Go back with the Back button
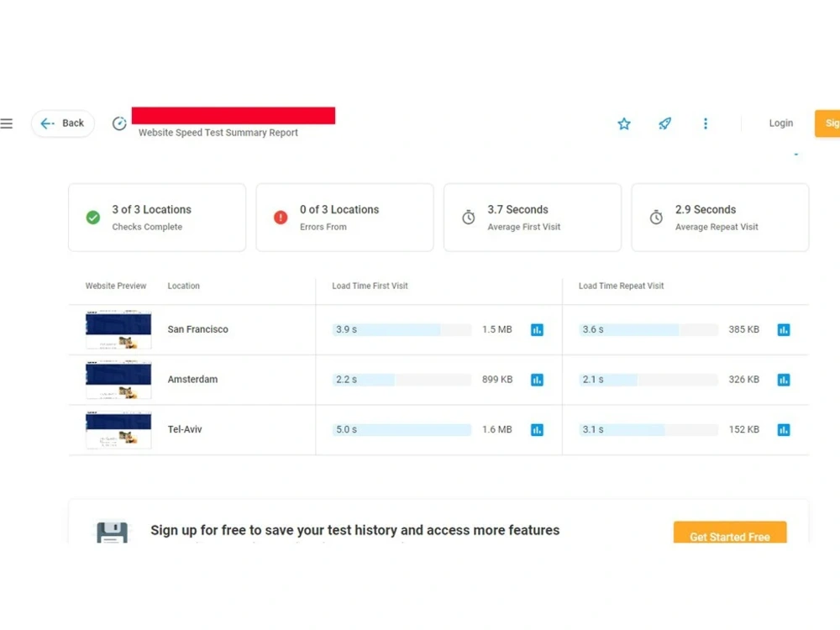This screenshot has height=630, width=840. click(63, 123)
